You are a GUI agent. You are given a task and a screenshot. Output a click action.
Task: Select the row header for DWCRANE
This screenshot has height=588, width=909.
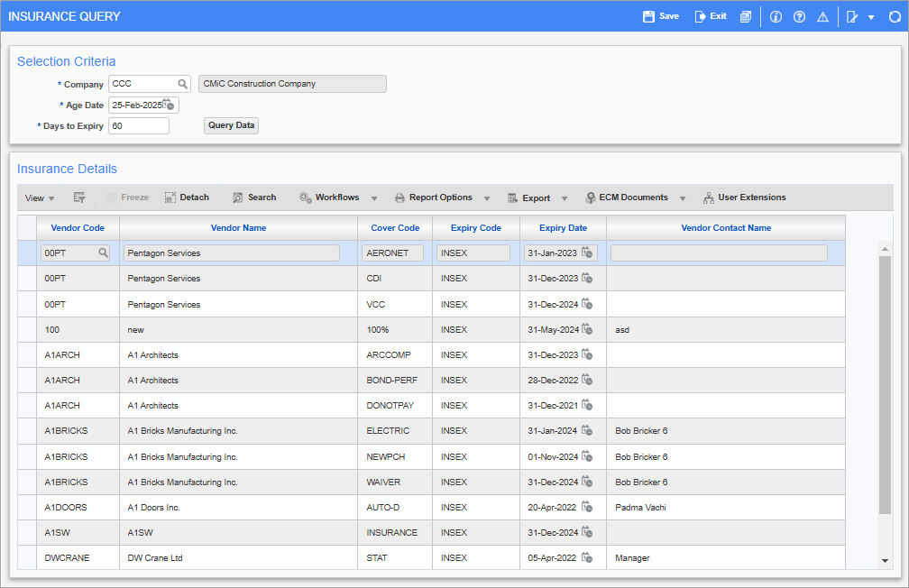point(27,557)
